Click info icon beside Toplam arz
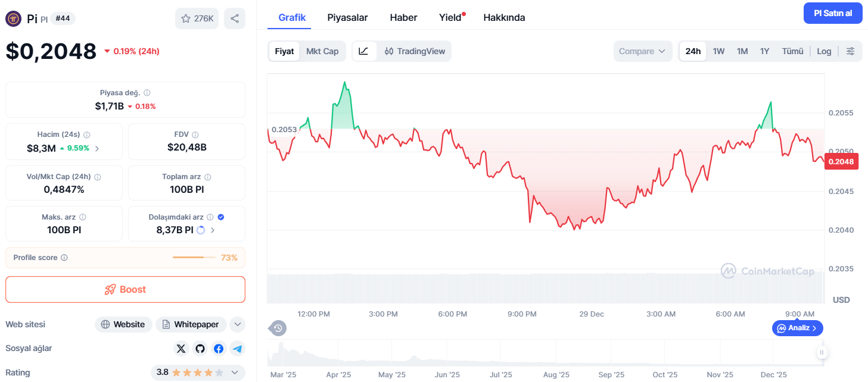Screen dimensions: 868x382 pyautogui.click(x=207, y=177)
